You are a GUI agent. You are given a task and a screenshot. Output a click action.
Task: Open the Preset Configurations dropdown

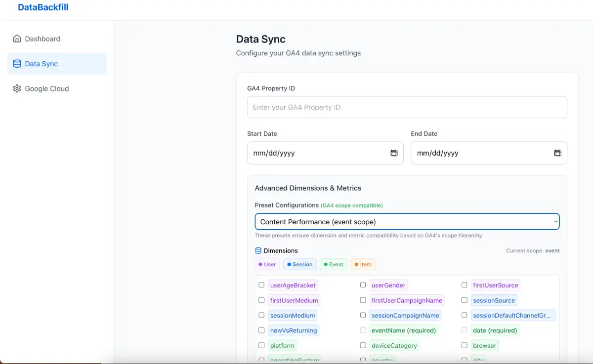(x=407, y=222)
